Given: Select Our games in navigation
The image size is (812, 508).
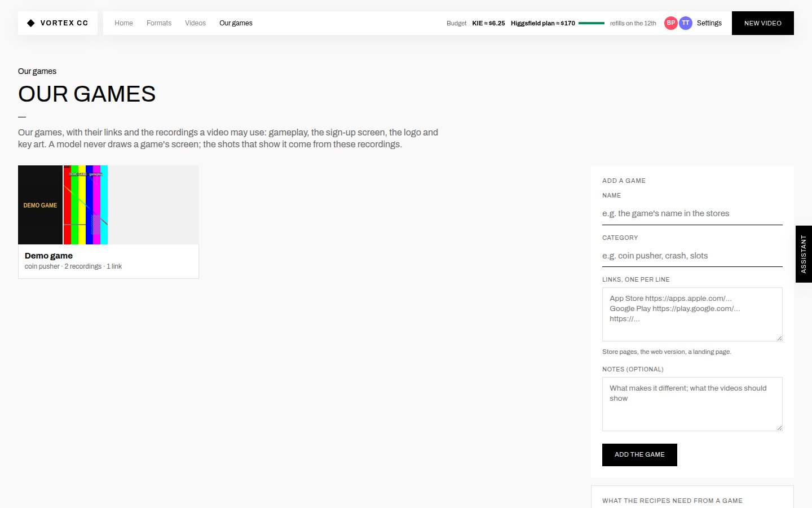Looking at the screenshot, I should point(236,23).
